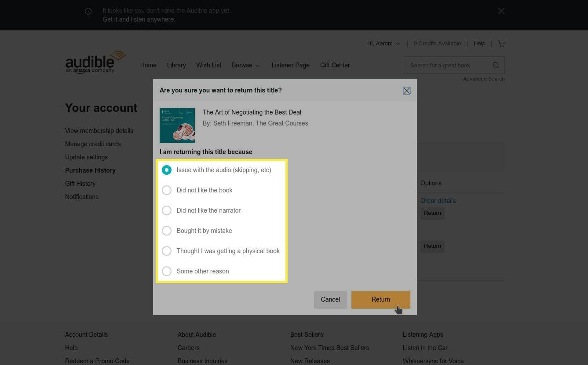Open the footer Help link

point(71,348)
